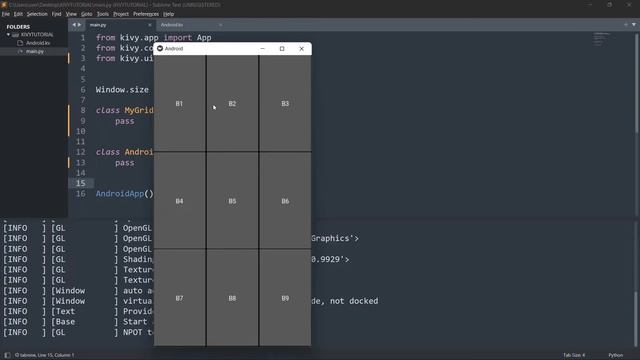This screenshot has width=640, height=360.
Task: Go to next tab with right arrow
Action: click(79, 25)
